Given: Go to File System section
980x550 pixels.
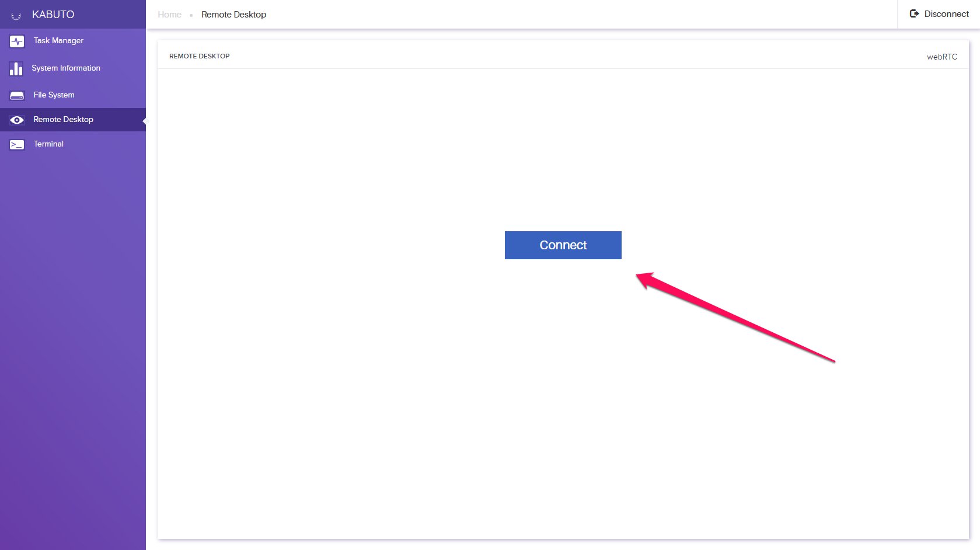Looking at the screenshot, I should pyautogui.click(x=73, y=95).
